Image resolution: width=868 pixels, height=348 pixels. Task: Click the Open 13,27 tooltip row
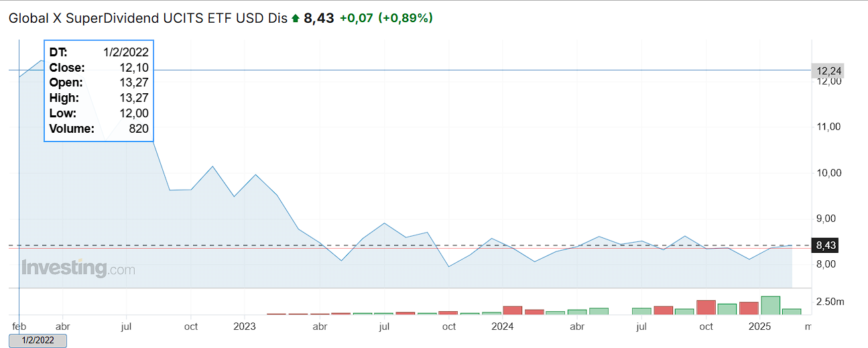(99, 82)
